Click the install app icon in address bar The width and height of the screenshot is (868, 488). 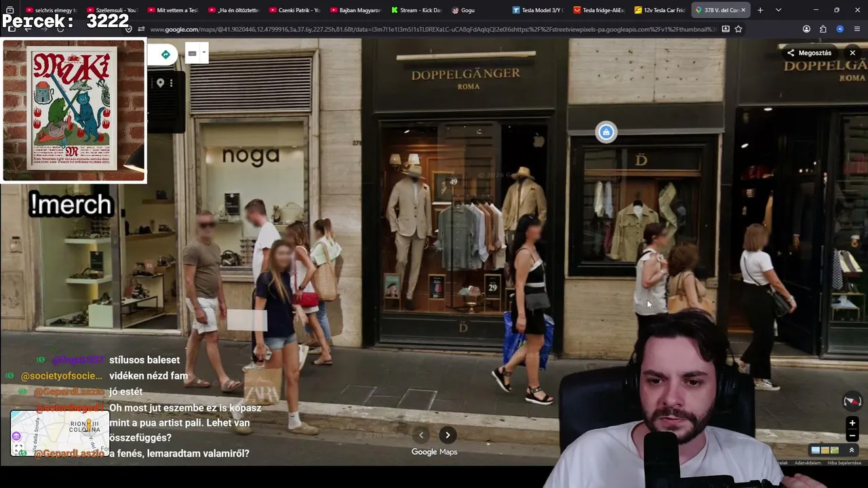pyautogui.click(x=726, y=29)
